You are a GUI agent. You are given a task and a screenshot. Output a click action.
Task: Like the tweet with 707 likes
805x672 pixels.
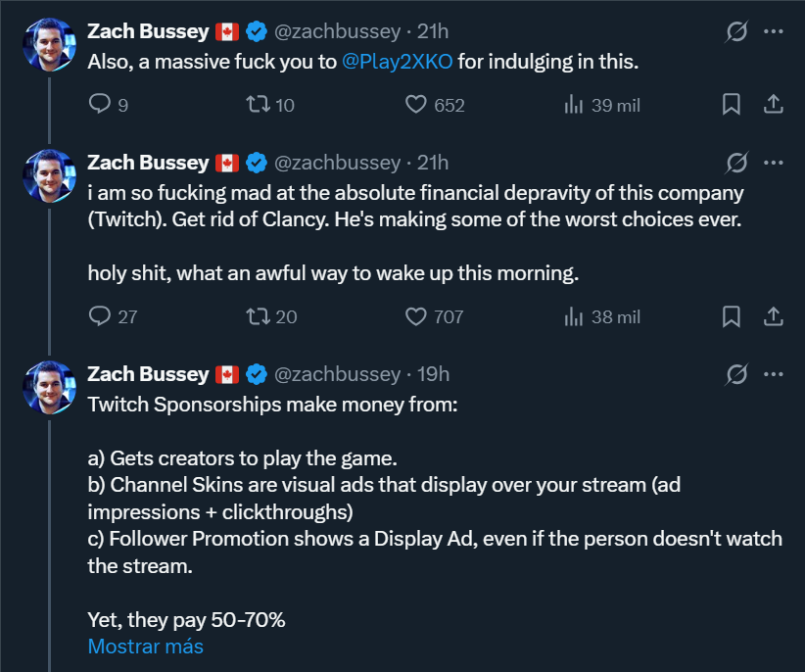(x=415, y=316)
